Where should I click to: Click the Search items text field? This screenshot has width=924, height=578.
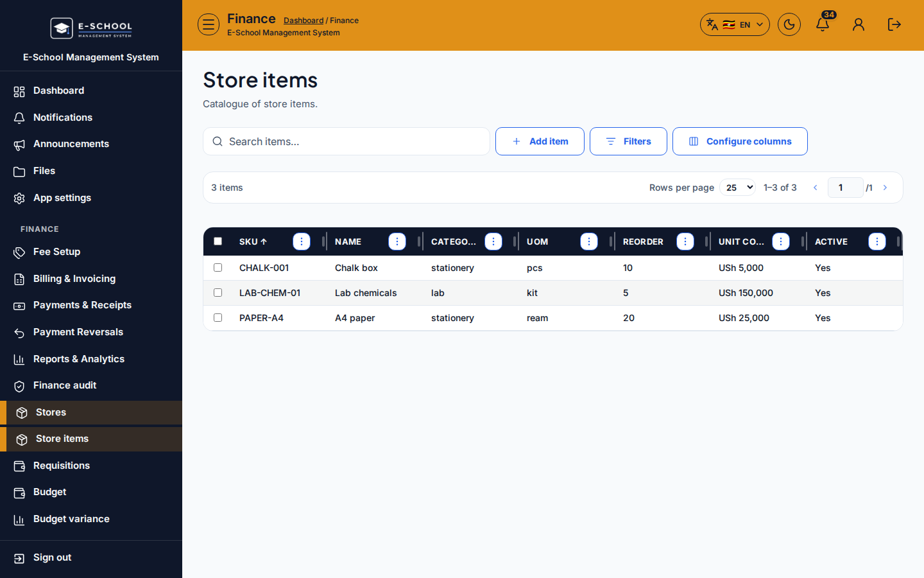[x=346, y=141]
